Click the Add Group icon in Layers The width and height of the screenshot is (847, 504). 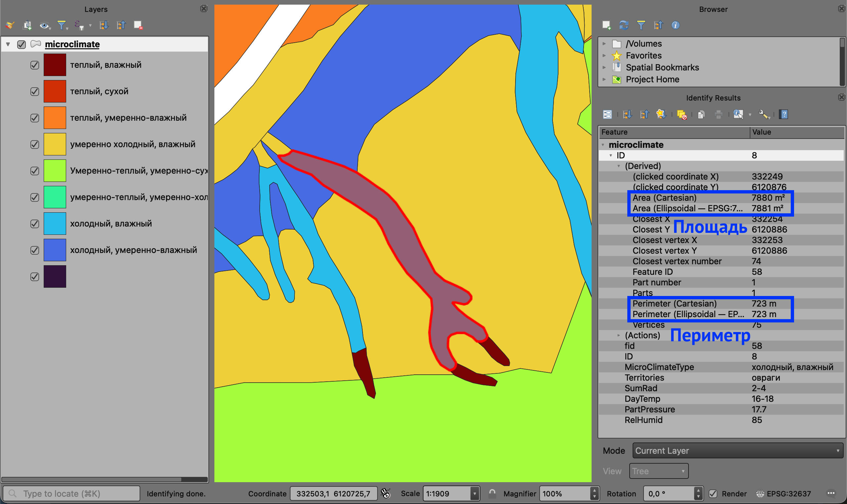tap(27, 25)
